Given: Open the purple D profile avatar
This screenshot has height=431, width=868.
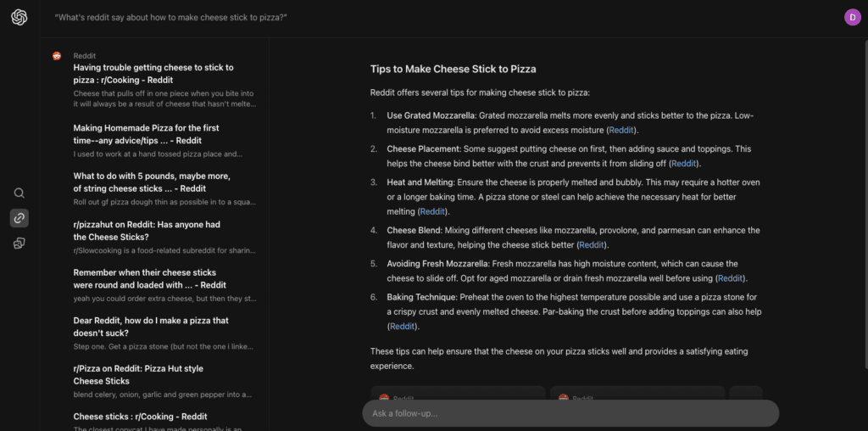Looking at the screenshot, I should click(853, 17).
